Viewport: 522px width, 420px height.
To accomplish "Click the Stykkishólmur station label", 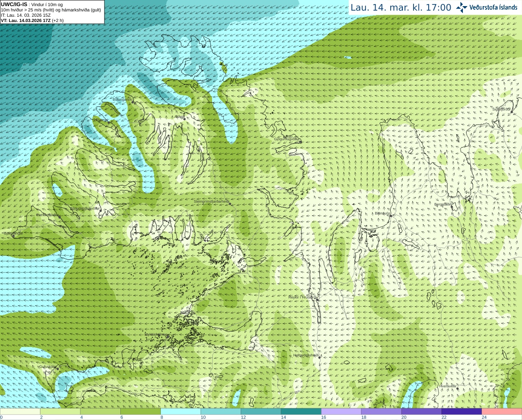I will point(156,334).
